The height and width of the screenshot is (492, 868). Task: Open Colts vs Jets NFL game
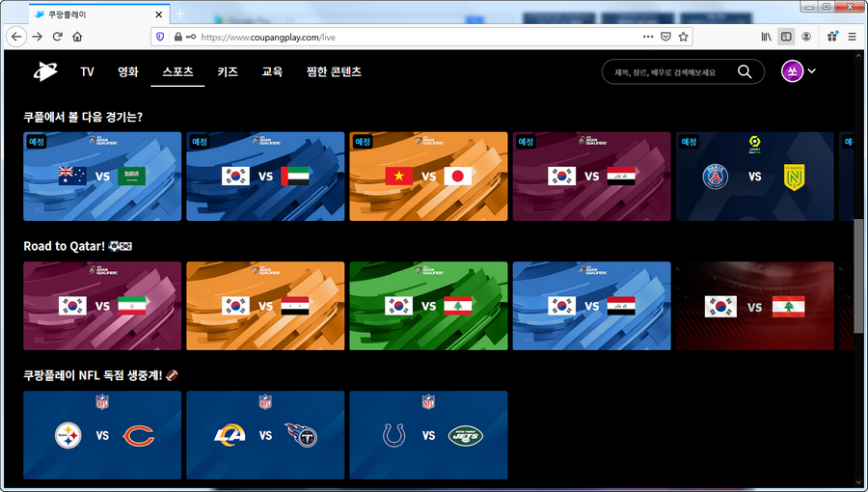tap(428, 435)
